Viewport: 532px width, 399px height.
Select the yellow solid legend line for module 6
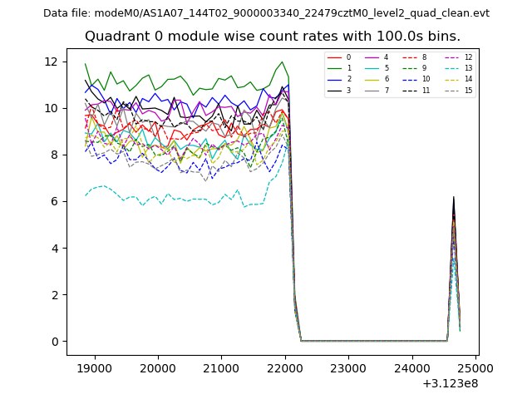(373, 79)
